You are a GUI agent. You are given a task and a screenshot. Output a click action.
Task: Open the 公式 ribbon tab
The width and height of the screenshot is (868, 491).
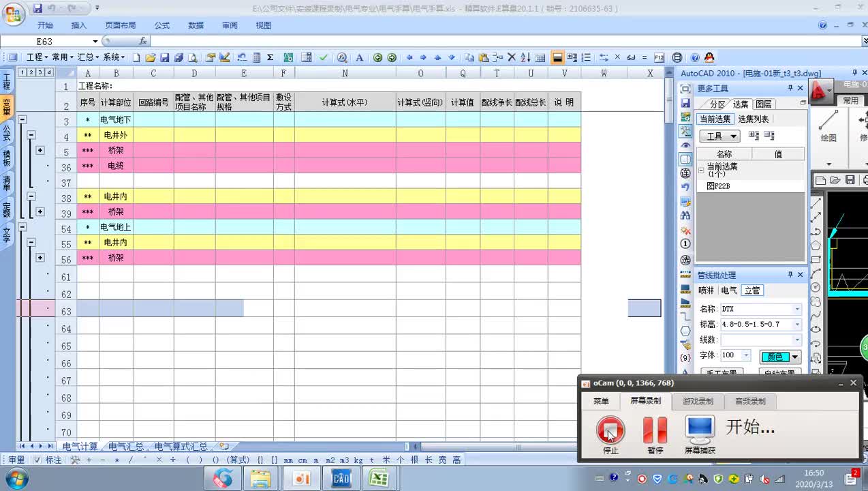[162, 25]
